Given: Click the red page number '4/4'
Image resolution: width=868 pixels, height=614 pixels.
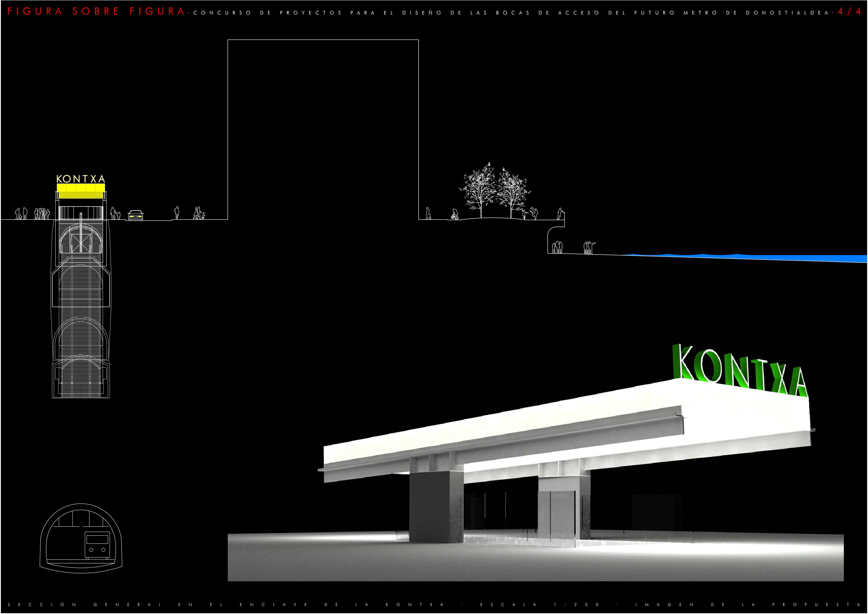Looking at the screenshot, I should [x=850, y=12].
